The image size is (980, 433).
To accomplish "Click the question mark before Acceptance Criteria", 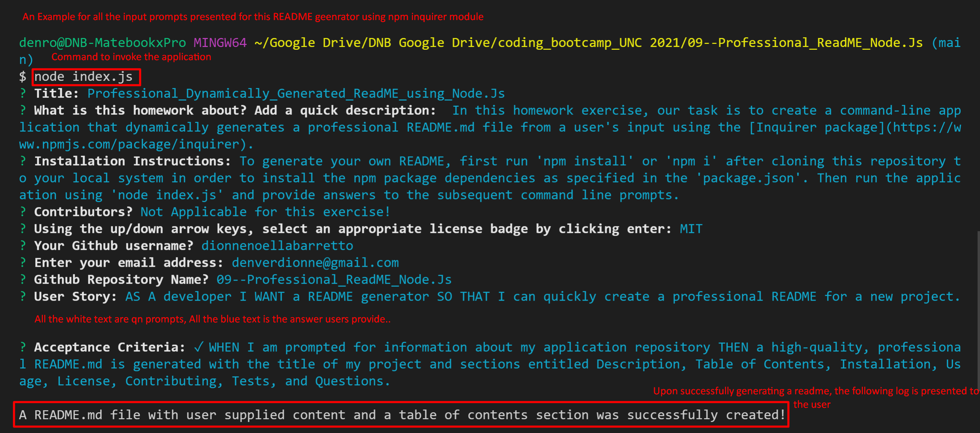I will [23, 347].
